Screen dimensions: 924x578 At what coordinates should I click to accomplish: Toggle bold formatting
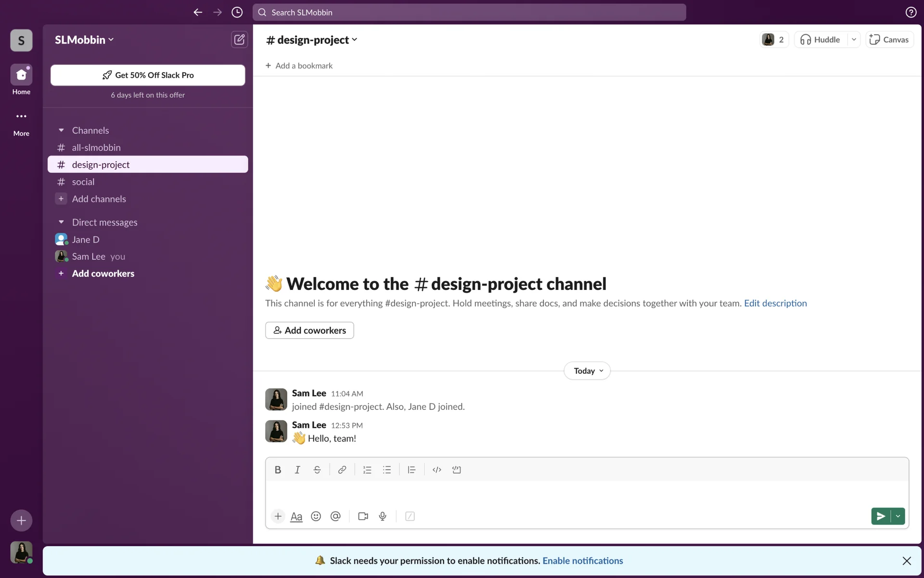278,470
